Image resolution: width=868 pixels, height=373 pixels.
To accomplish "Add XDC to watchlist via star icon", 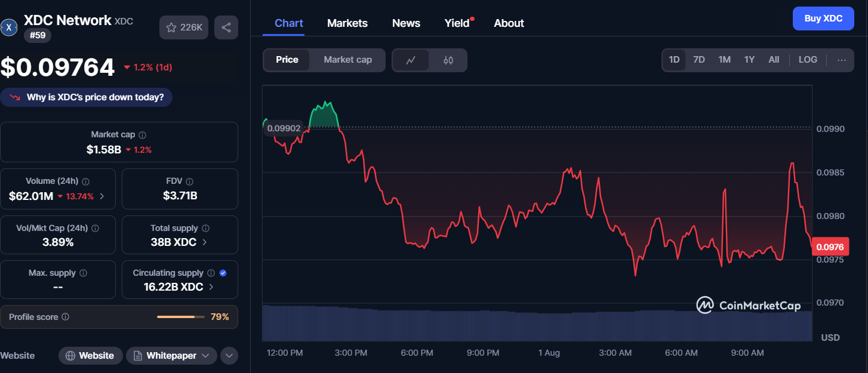I will click(171, 27).
